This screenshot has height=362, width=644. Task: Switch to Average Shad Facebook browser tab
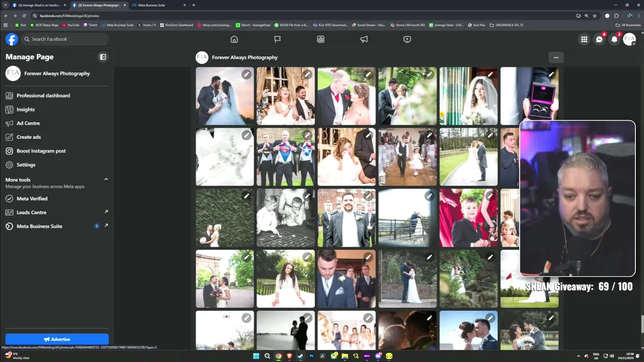coord(39,5)
